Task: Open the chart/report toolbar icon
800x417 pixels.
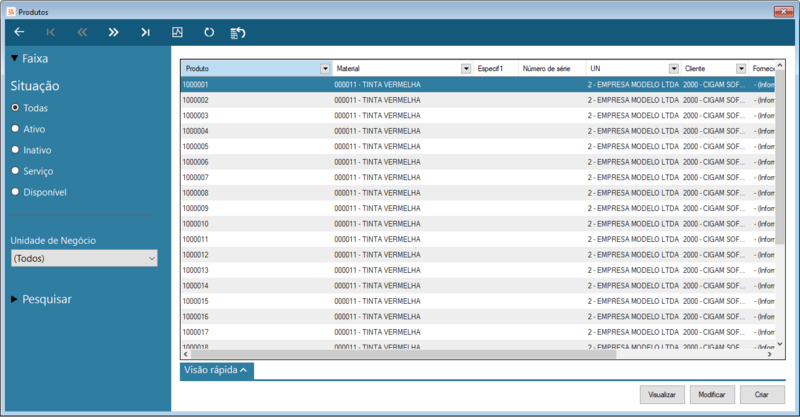Action: 177,32
